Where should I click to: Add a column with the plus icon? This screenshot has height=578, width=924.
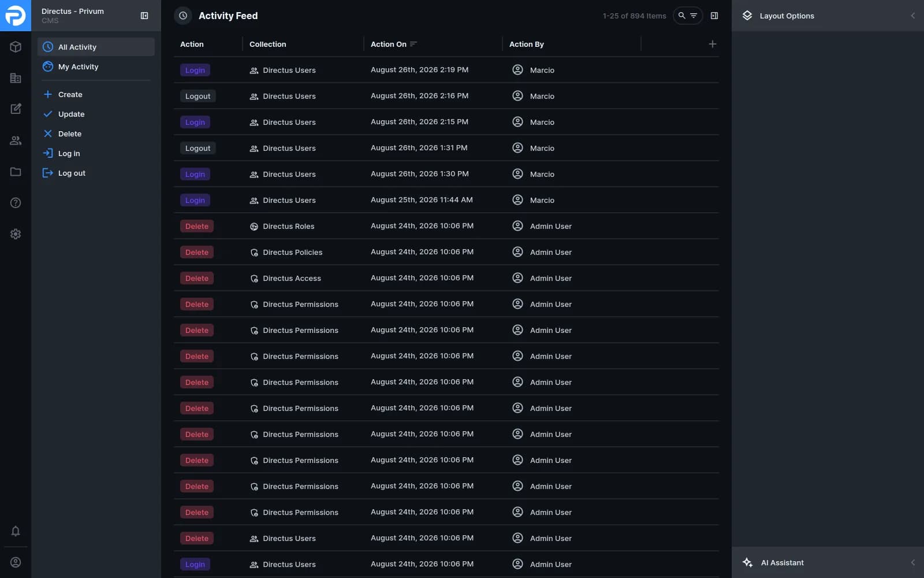713,44
